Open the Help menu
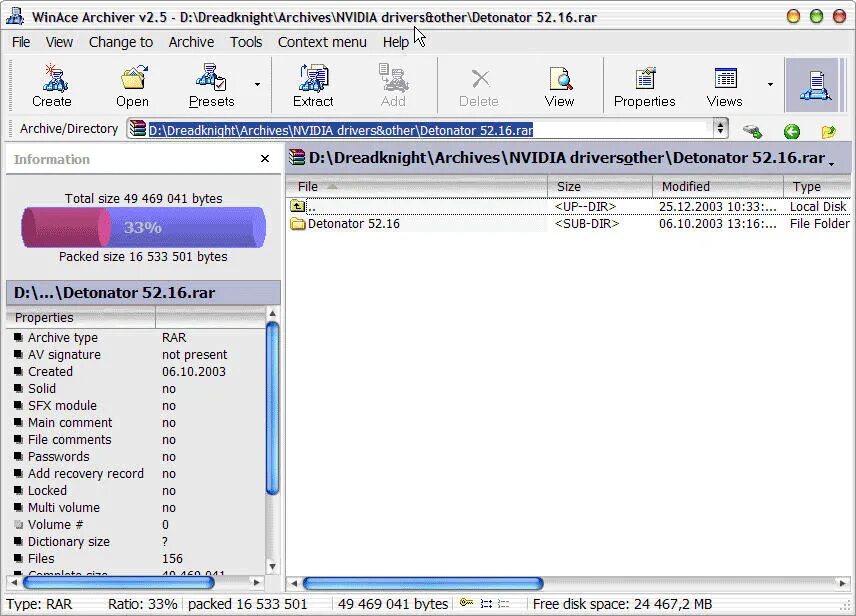This screenshot has width=856, height=616. click(395, 42)
